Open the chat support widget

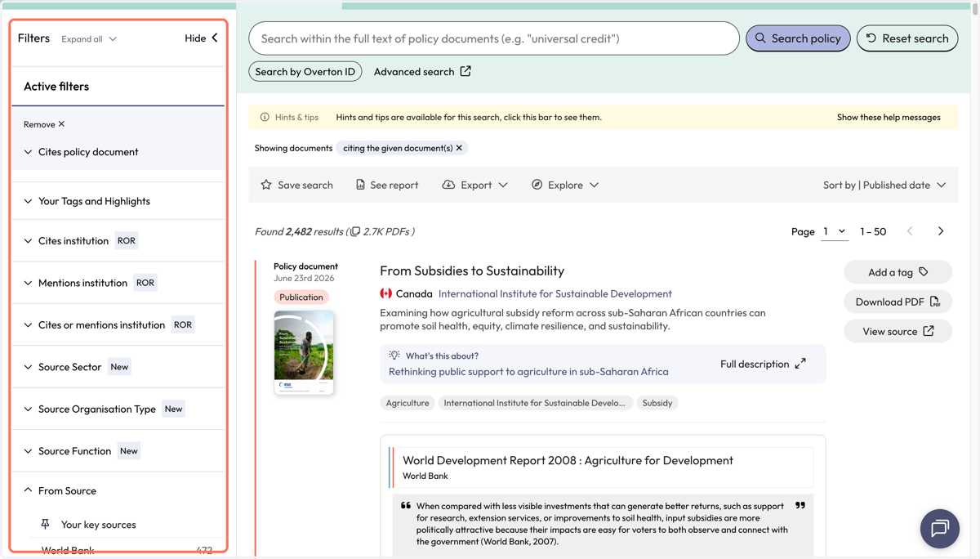[940, 529]
